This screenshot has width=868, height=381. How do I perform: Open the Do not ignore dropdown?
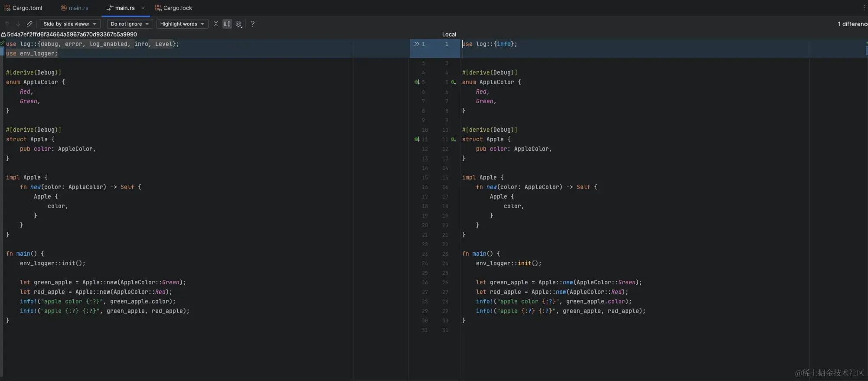click(x=130, y=24)
